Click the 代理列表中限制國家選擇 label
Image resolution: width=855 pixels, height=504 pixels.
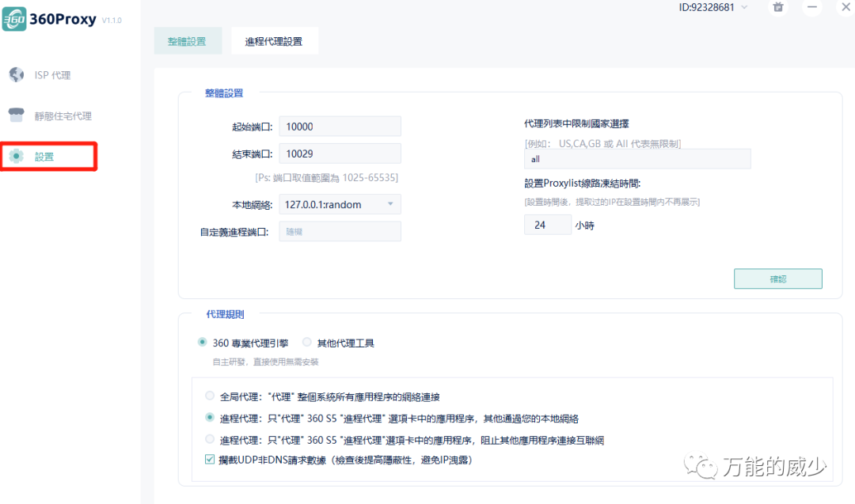click(576, 123)
